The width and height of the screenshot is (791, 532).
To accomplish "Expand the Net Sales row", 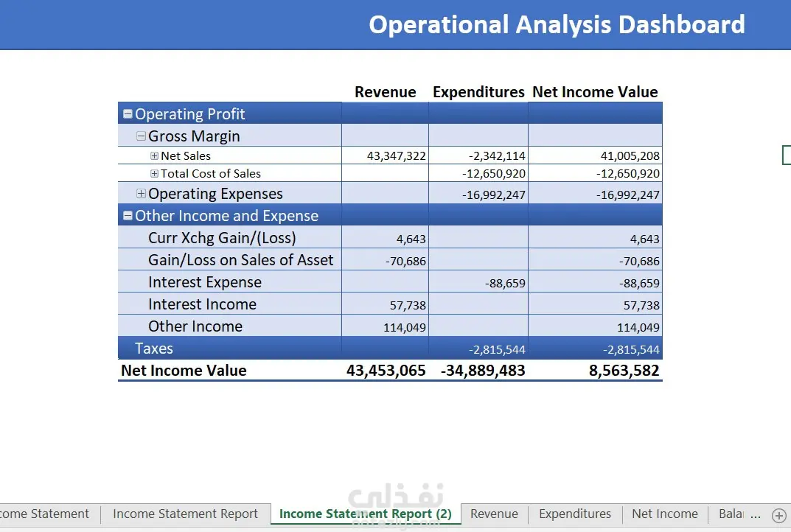I will (154, 155).
